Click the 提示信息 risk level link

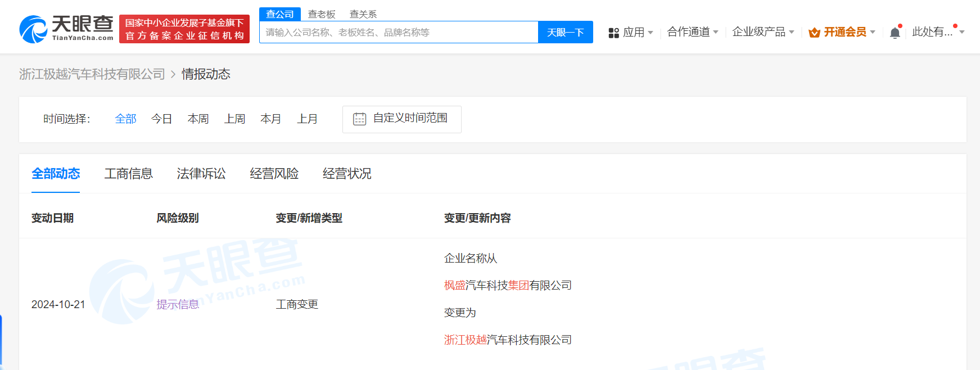[x=178, y=304]
